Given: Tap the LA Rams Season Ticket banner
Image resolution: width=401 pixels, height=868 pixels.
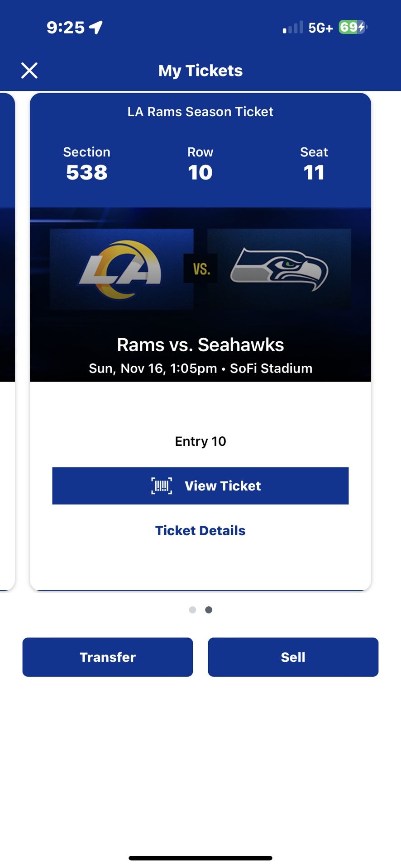Looking at the screenshot, I should tap(200, 112).
